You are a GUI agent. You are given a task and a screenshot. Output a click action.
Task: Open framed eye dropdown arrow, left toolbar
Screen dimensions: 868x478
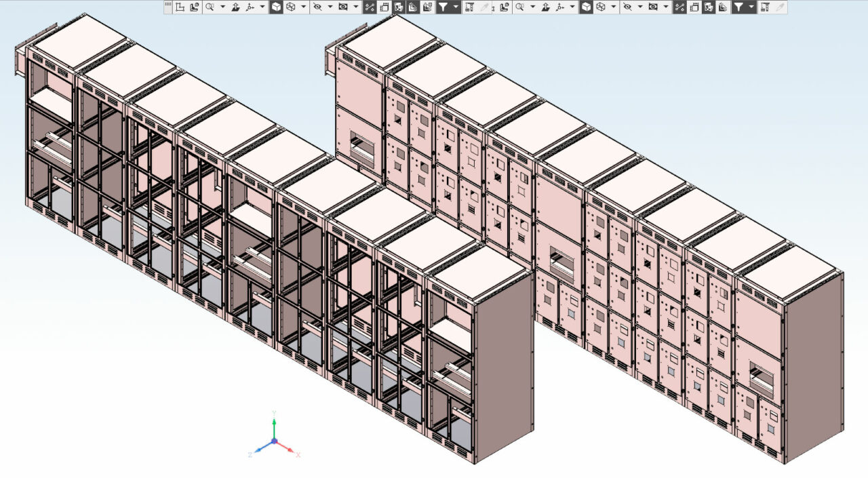click(356, 7)
